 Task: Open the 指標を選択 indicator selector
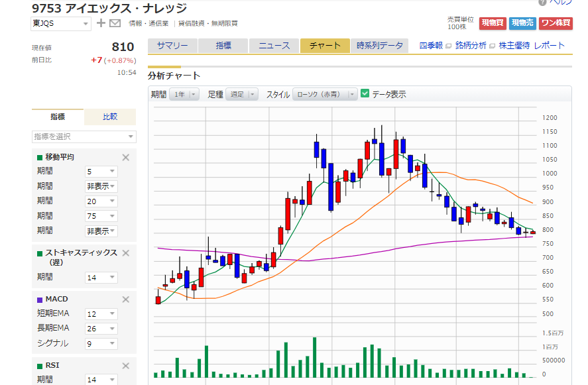[x=83, y=136]
